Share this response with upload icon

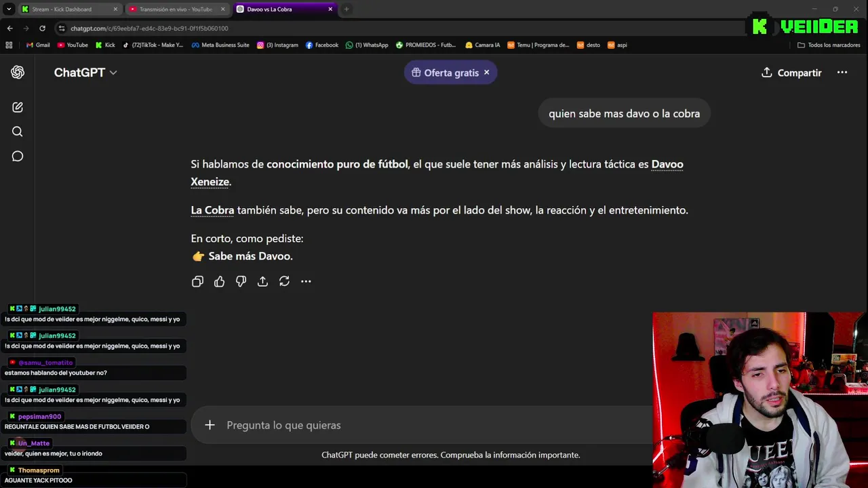262,281
